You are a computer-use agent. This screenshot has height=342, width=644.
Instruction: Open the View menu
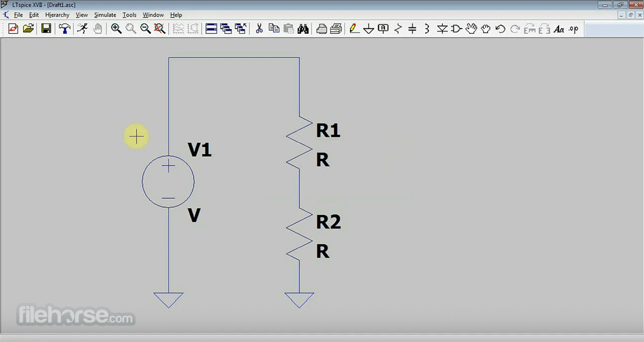click(x=82, y=15)
